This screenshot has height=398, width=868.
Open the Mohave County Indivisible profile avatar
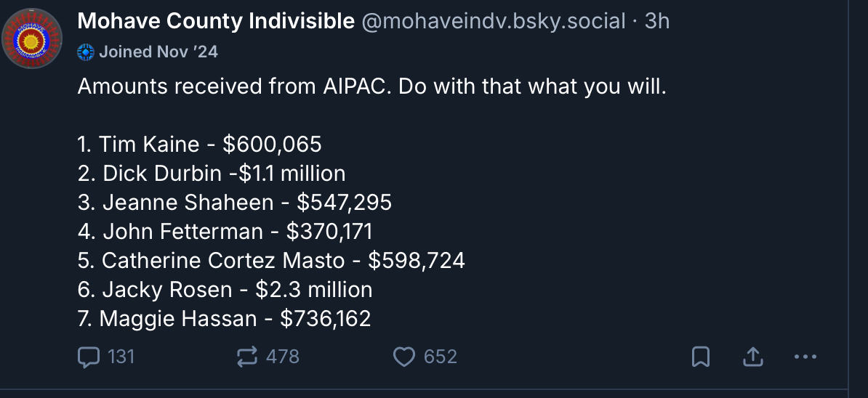(x=31, y=38)
